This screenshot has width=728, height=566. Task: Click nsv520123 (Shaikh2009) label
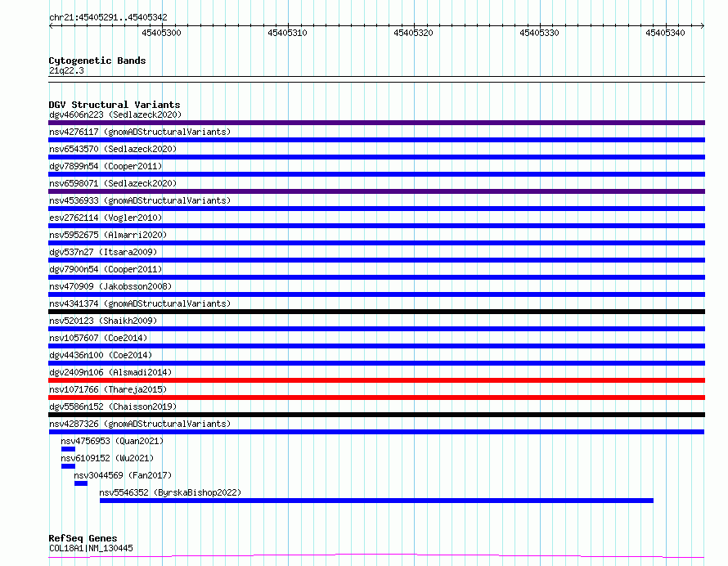pyautogui.click(x=103, y=321)
